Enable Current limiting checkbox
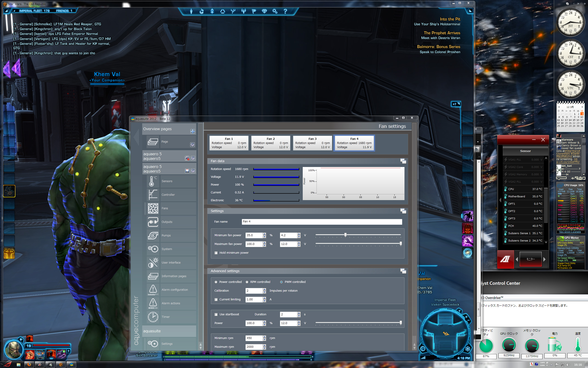The image size is (588, 368). [216, 300]
